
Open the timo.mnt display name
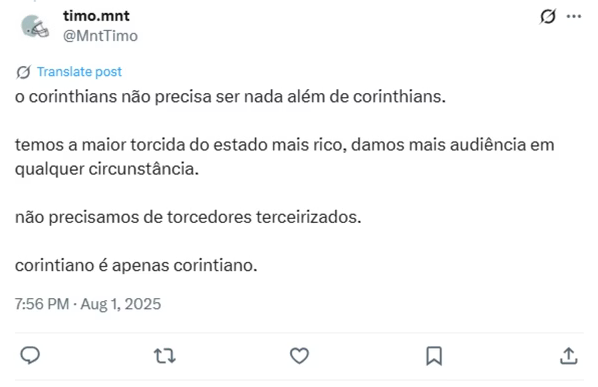pyautogui.click(x=96, y=16)
